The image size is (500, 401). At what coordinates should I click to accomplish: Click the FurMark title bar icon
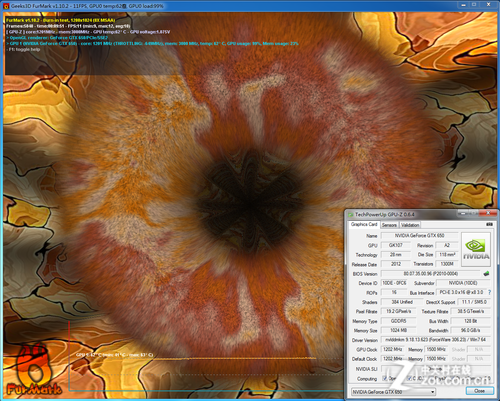(6, 6)
